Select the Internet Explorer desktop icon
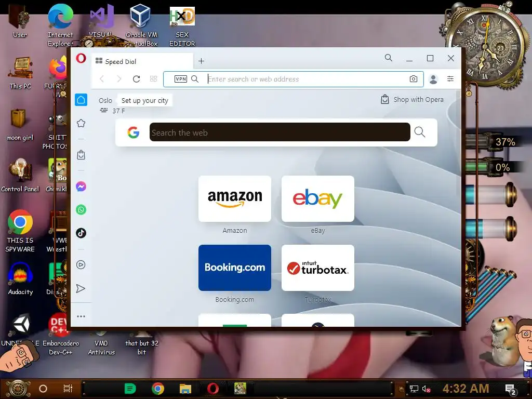Image resolution: width=532 pixels, height=399 pixels. [x=60, y=26]
